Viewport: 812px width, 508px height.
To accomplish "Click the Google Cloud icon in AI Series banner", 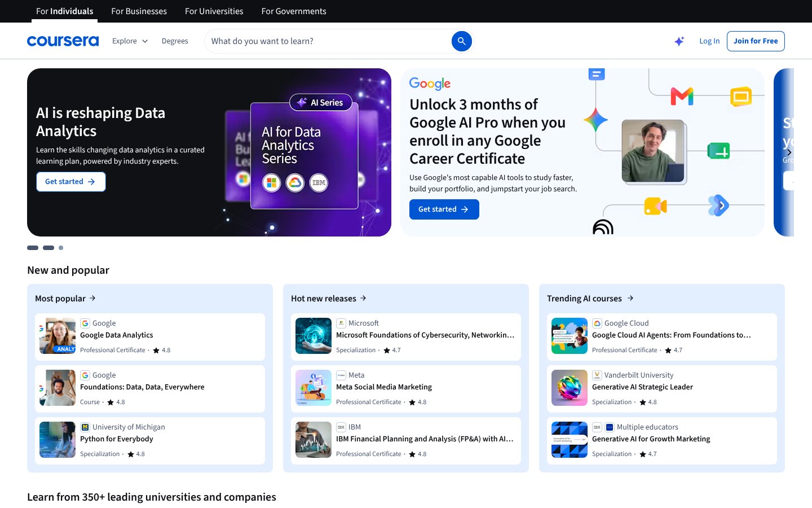I will [295, 183].
